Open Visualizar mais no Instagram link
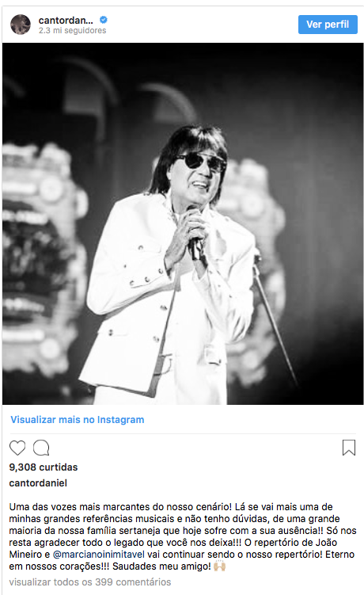Viewport: 364px width, 595px height. click(x=78, y=420)
